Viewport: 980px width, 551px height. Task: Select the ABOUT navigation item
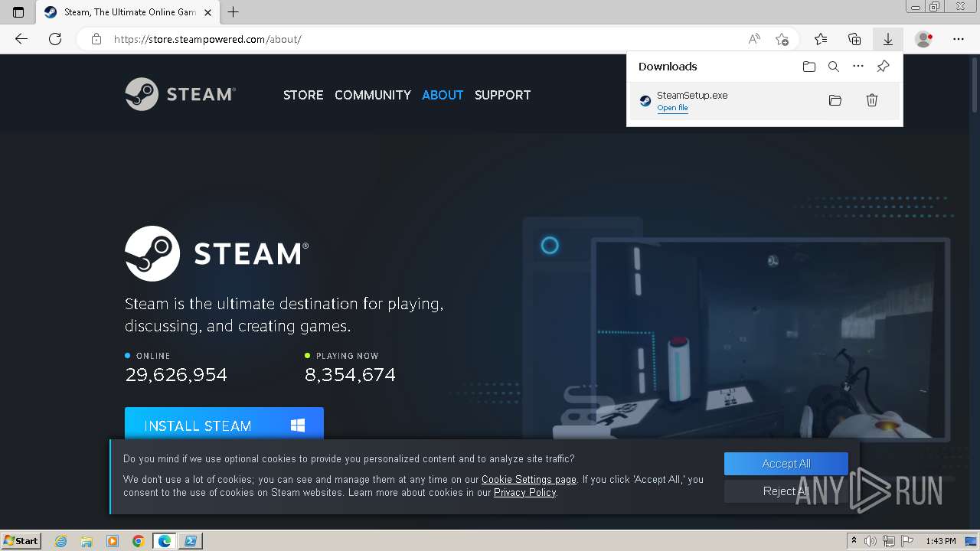pos(443,95)
